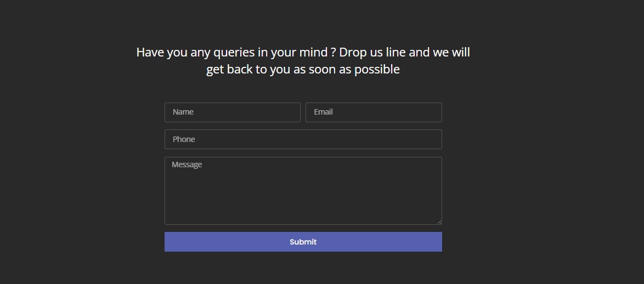Click the 'Phone' placeholder text
Viewport: 644px width, 284px height.
point(184,140)
